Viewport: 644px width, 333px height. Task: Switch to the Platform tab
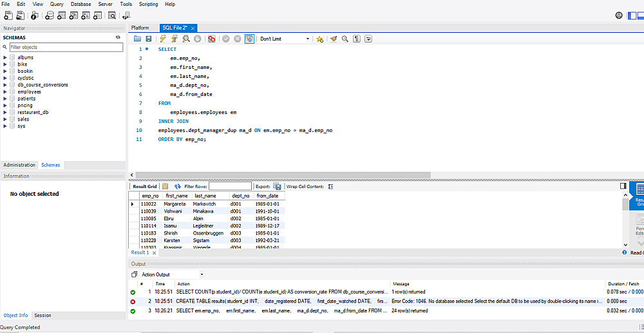point(140,28)
